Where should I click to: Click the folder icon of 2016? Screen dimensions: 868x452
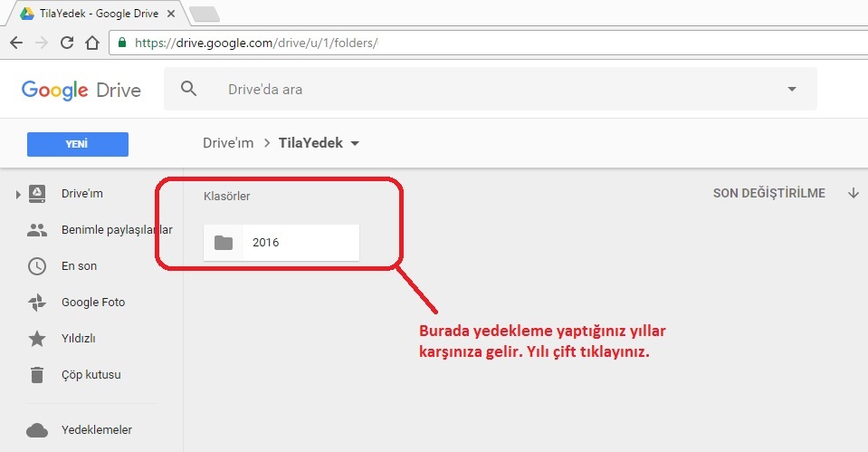pos(223,243)
